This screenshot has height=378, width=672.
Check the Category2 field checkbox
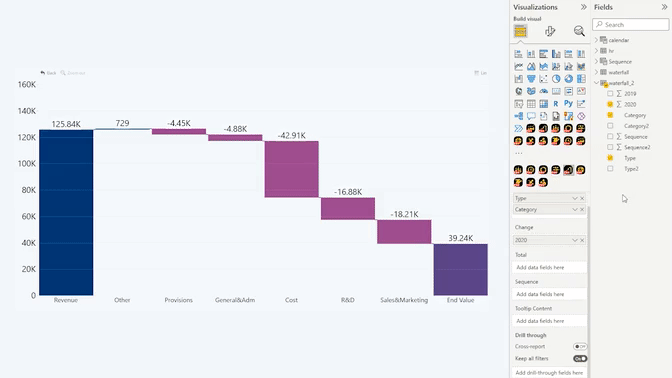pyautogui.click(x=610, y=126)
